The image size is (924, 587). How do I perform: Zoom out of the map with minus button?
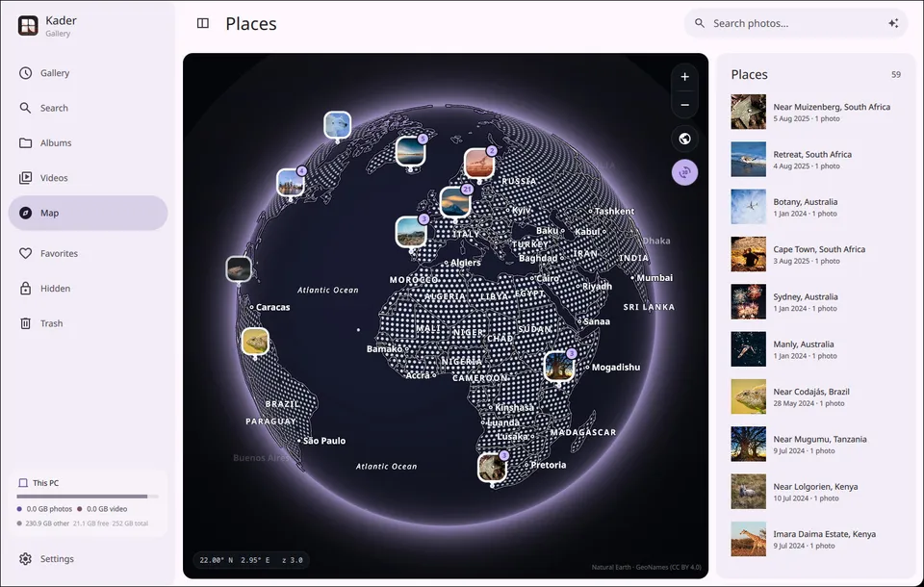[x=684, y=105]
